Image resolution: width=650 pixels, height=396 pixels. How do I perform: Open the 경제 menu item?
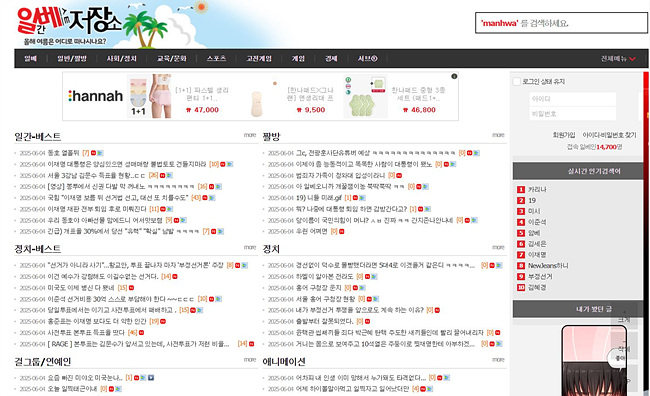(x=331, y=58)
